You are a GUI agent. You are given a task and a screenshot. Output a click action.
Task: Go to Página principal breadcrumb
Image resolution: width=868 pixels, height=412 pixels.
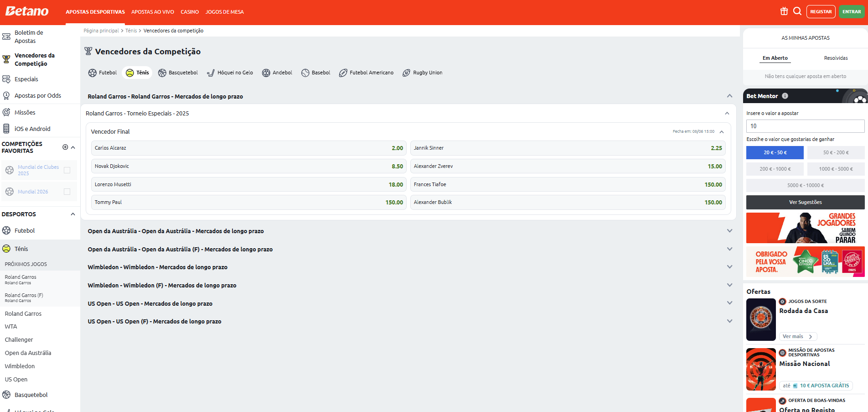click(x=101, y=31)
